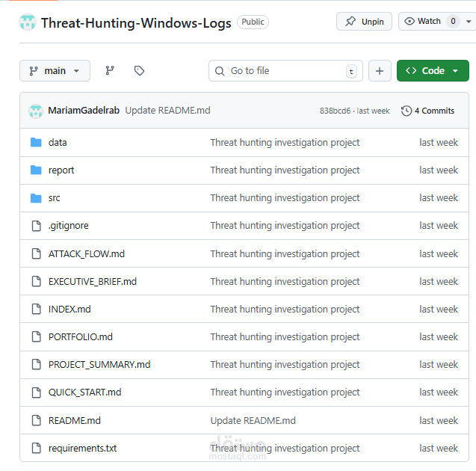Click the repository owner avatar beside the title
Screen dimensions: 476x471
(28, 22)
